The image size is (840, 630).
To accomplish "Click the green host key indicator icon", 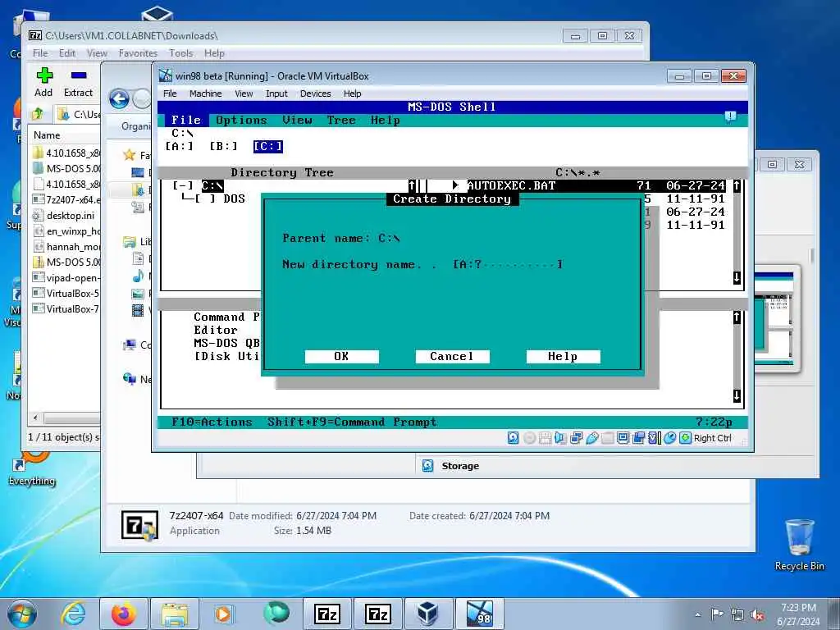I will (685, 438).
